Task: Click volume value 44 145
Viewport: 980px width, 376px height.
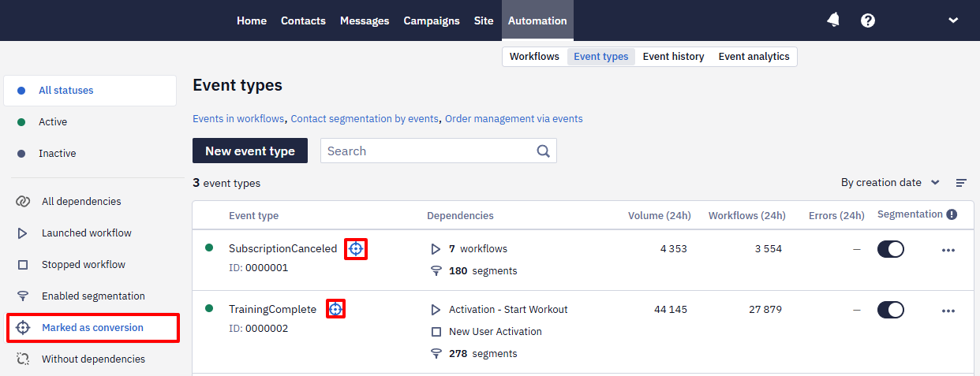Action: point(671,310)
